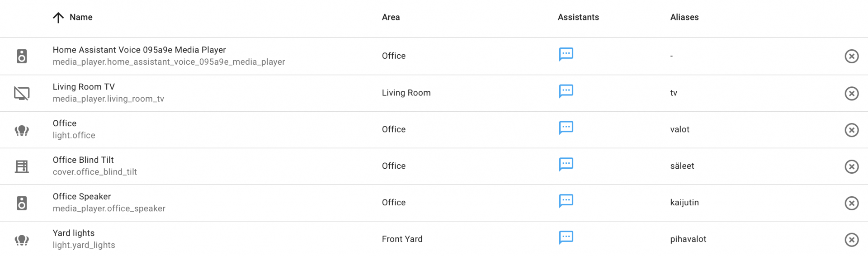Click assistant chat icon for Living Room TV
The height and width of the screenshot is (256, 868).
(x=566, y=91)
